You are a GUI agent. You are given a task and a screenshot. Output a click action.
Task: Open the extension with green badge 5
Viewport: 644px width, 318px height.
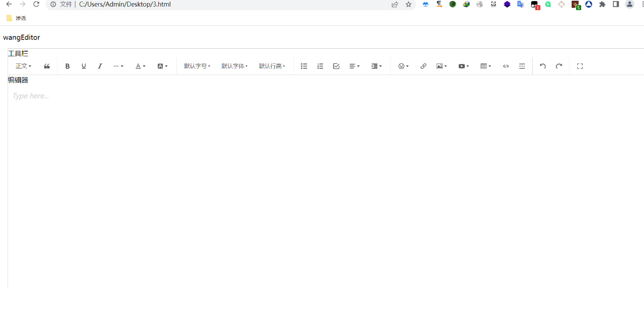(576, 5)
